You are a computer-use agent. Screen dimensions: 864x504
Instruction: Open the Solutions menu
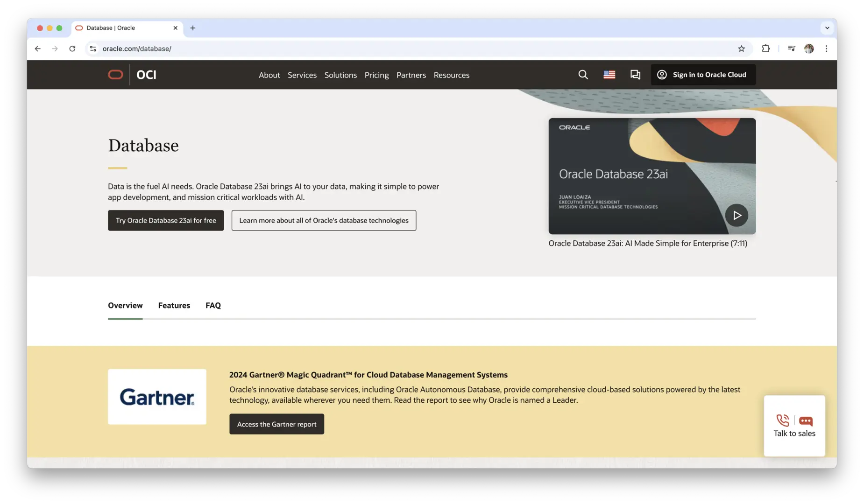click(340, 75)
